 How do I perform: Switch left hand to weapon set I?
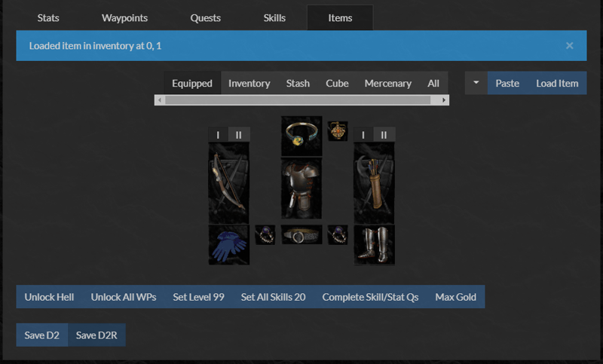point(218,135)
